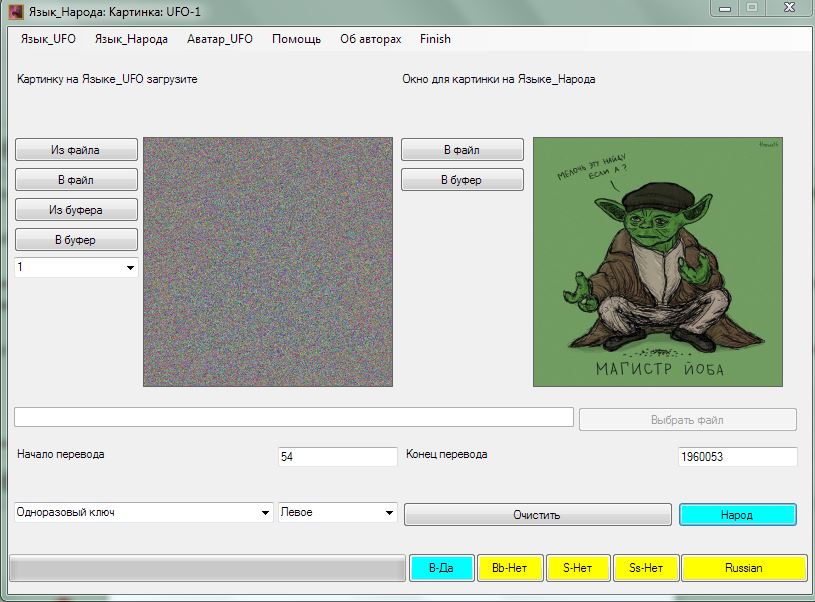Click the label Окно для картинки на Языке_Народа
The height and width of the screenshot is (602, 815).
coord(498,79)
